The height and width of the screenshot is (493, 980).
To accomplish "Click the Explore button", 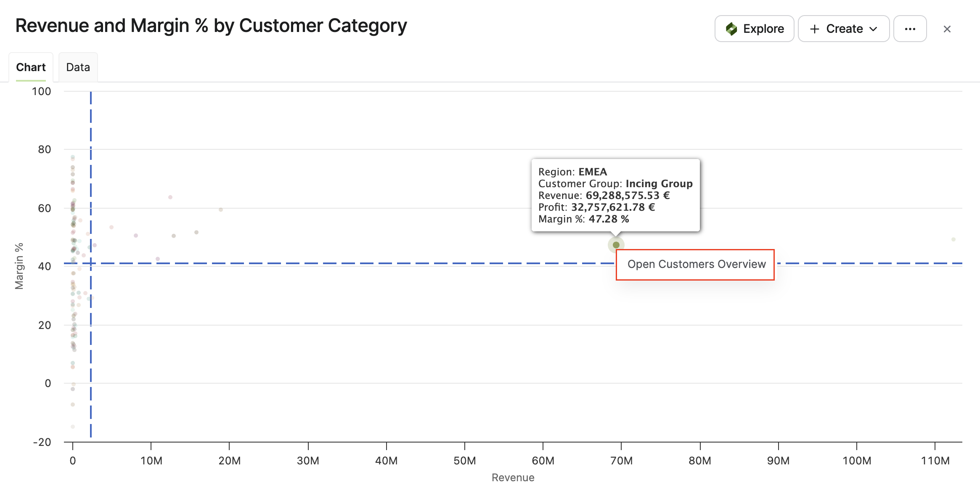I will coord(754,29).
